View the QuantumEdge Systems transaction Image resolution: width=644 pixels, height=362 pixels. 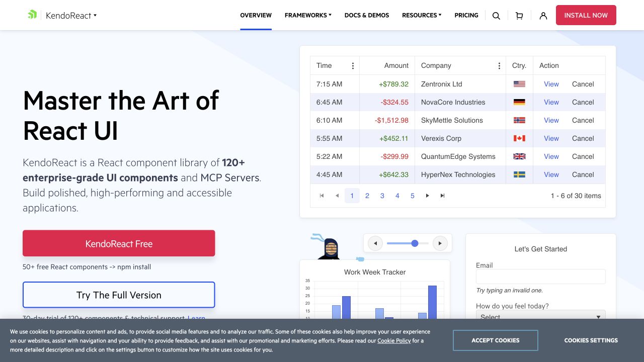[551, 156]
